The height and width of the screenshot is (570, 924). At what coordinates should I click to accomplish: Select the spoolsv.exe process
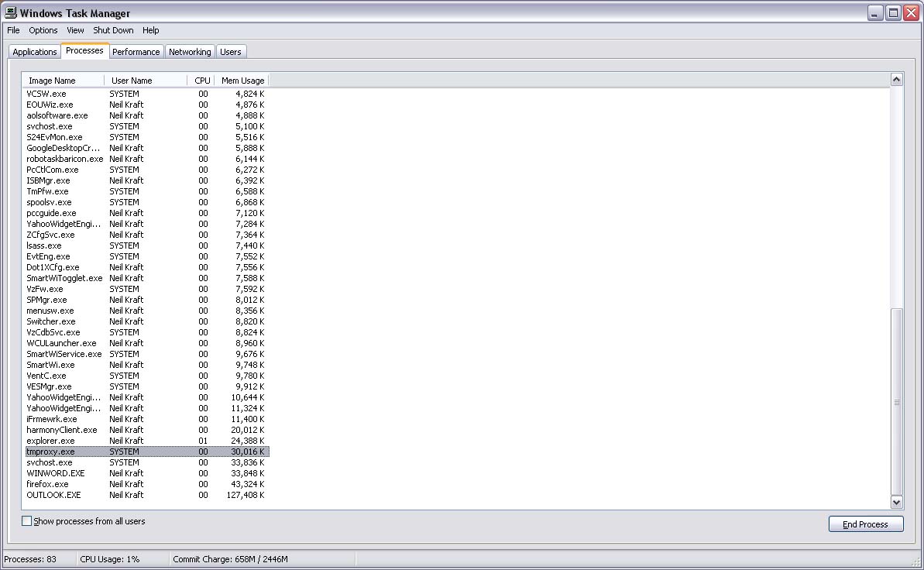point(147,202)
